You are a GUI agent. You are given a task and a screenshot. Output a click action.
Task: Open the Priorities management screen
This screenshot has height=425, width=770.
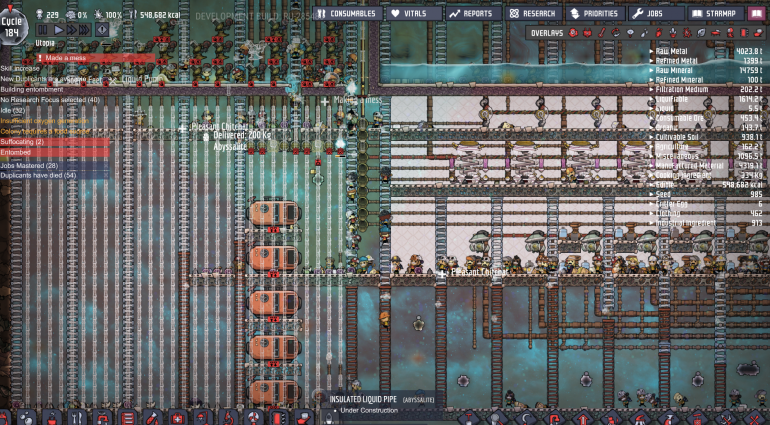[596, 14]
